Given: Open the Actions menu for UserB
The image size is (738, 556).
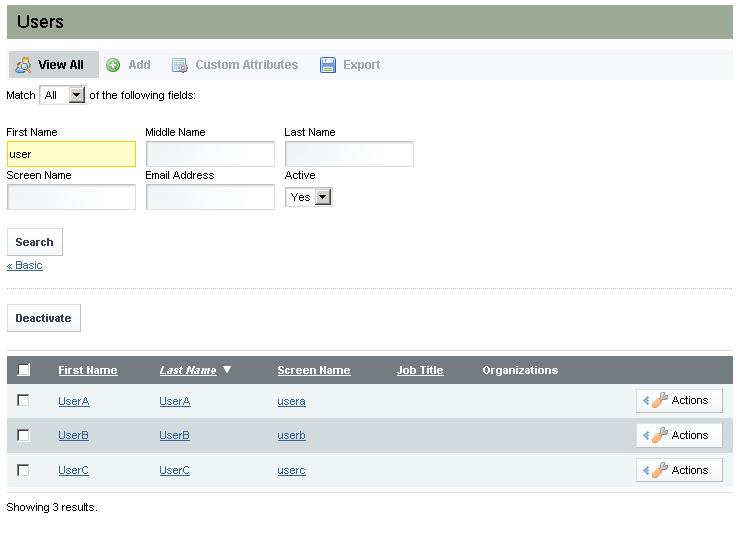Looking at the screenshot, I should tap(679, 436).
